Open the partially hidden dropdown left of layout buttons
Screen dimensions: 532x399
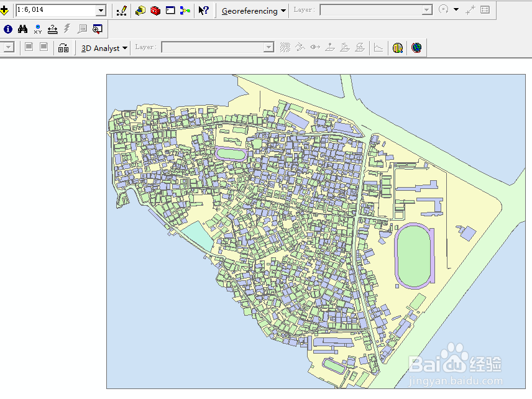click(7, 47)
